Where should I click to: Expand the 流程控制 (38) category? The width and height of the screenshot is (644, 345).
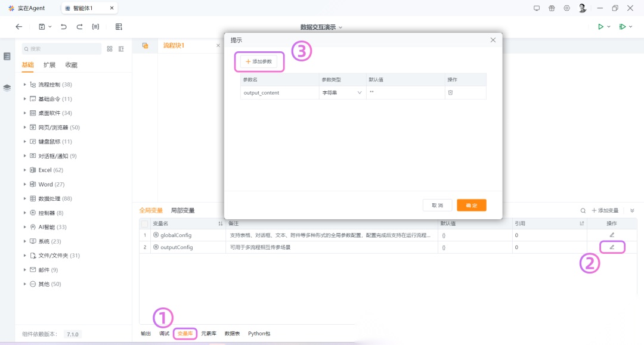[x=24, y=85]
